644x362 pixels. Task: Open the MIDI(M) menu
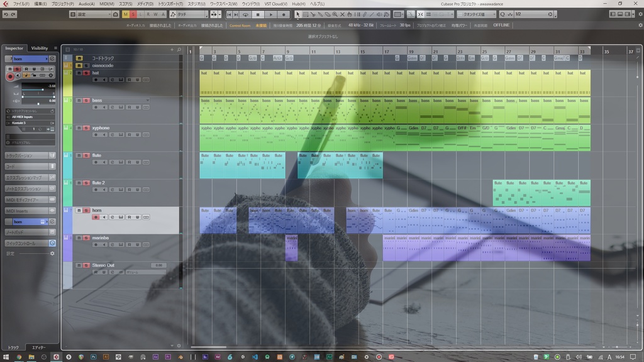click(107, 4)
